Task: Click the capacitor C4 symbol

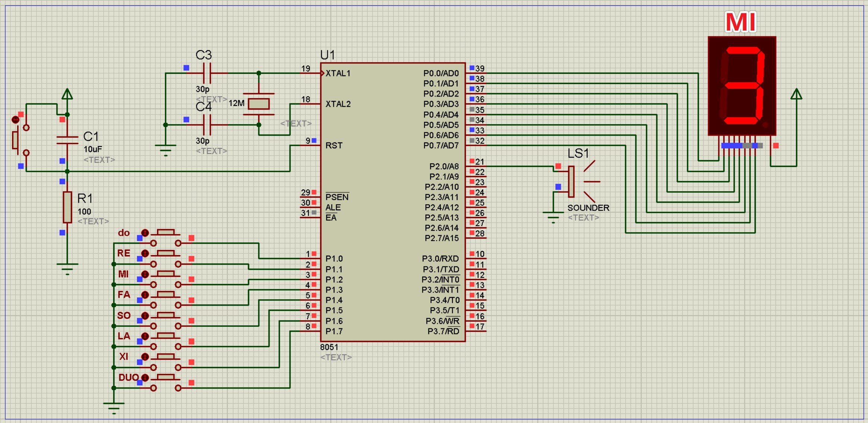Action: (x=207, y=125)
